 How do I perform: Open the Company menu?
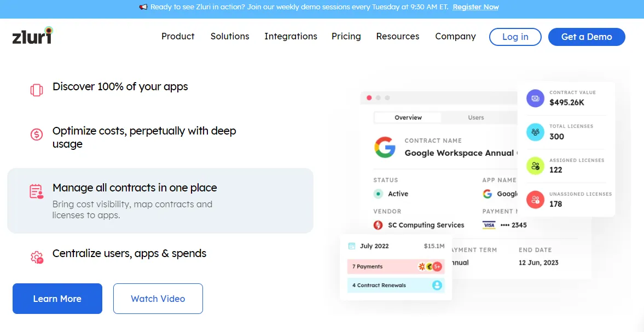[x=455, y=37]
